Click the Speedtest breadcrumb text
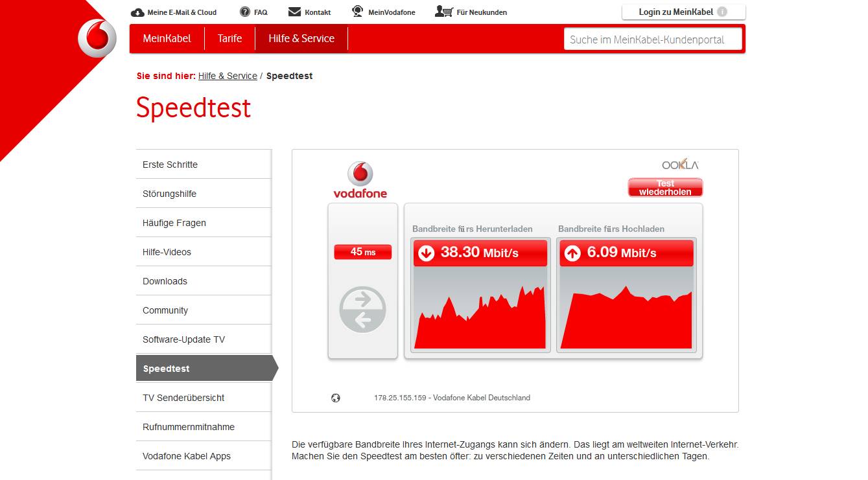Viewport: 868px width, 480px height. 289,76
